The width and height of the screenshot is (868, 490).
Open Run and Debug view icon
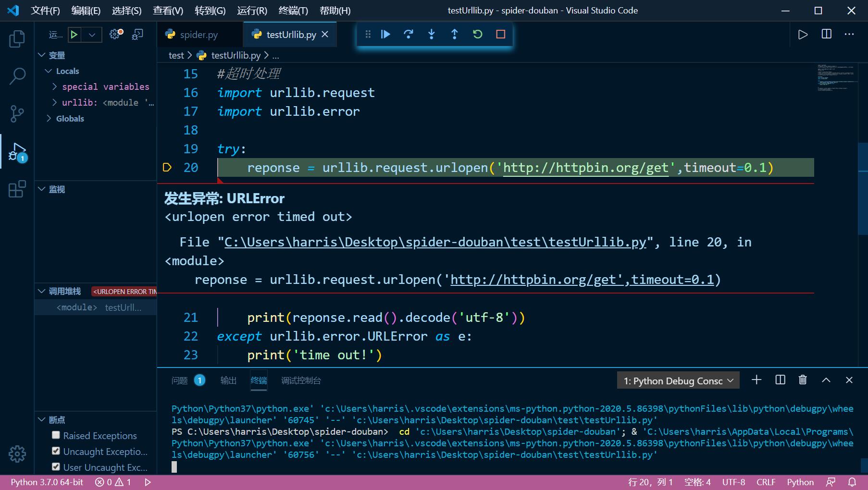(x=17, y=152)
